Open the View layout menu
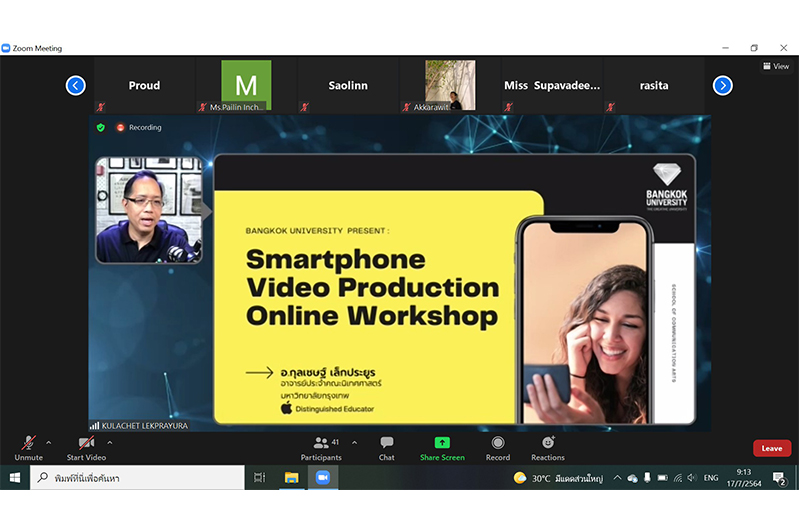Image resolution: width=799 pixels, height=530 pixels. coord(776,66)
